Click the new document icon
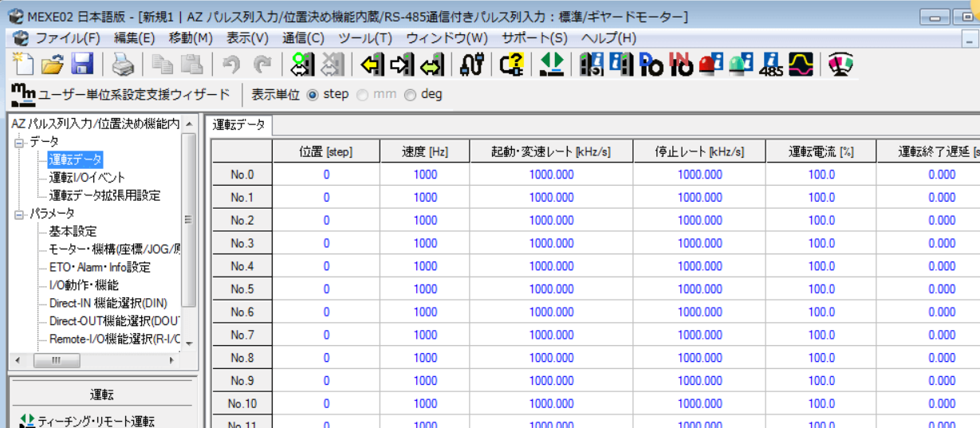Screen dimensions: 980x428 coord(24,65)
